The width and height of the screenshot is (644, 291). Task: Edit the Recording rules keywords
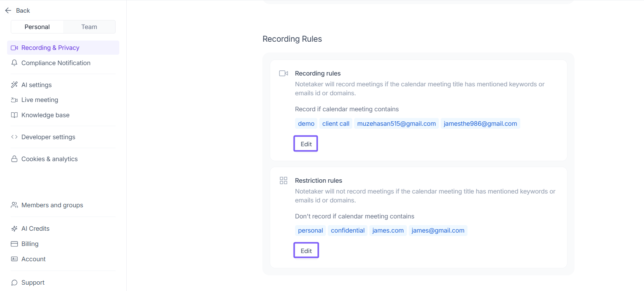306,144
